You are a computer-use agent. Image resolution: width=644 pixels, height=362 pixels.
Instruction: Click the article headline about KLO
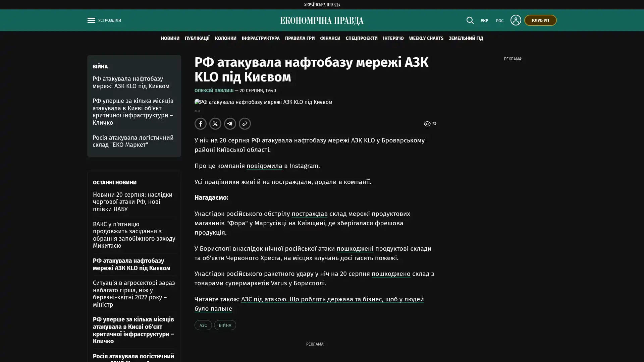coord(311,70)
